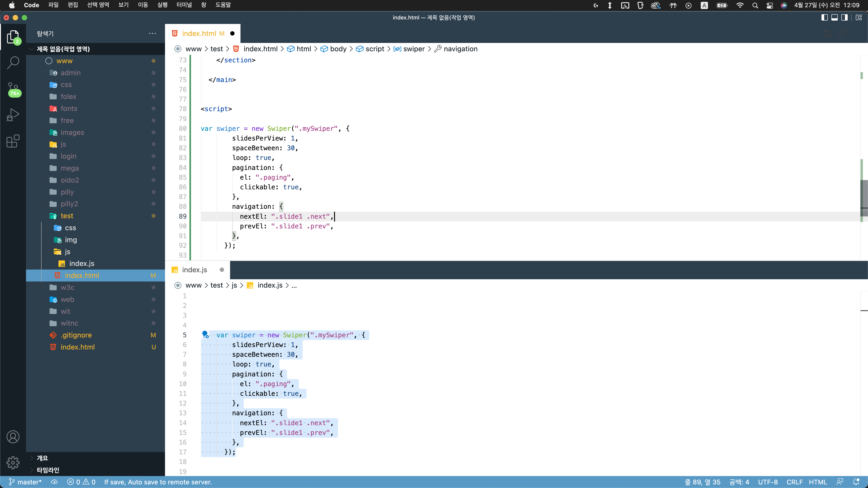868x488 pixels.
Task: Open macOS Control Center icon
Action: [770, 5]
